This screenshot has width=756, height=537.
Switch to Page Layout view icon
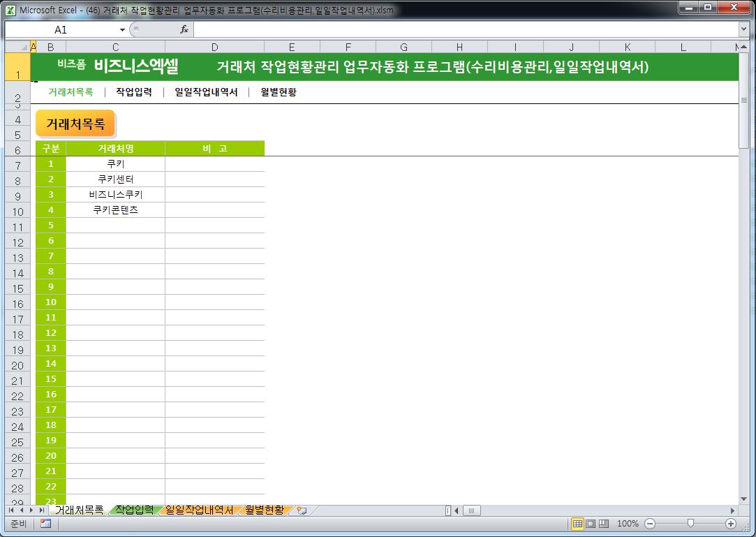point(590,524)
